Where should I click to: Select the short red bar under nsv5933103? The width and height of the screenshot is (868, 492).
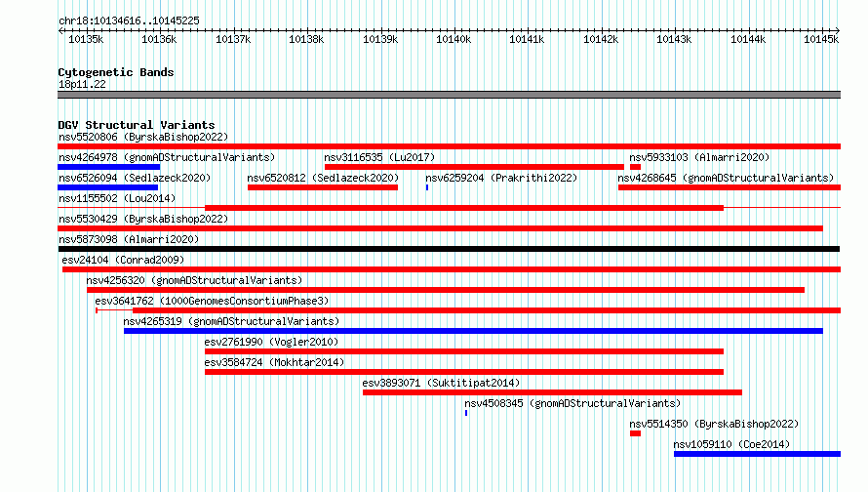636,167
